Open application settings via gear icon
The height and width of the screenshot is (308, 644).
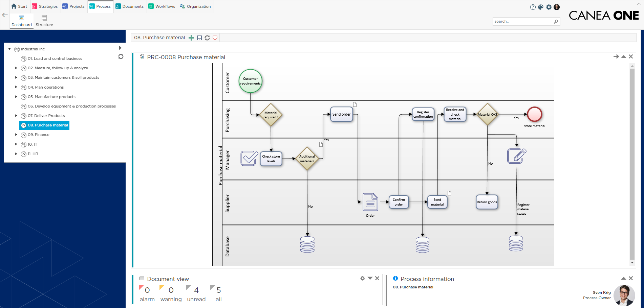coord(549,7)
